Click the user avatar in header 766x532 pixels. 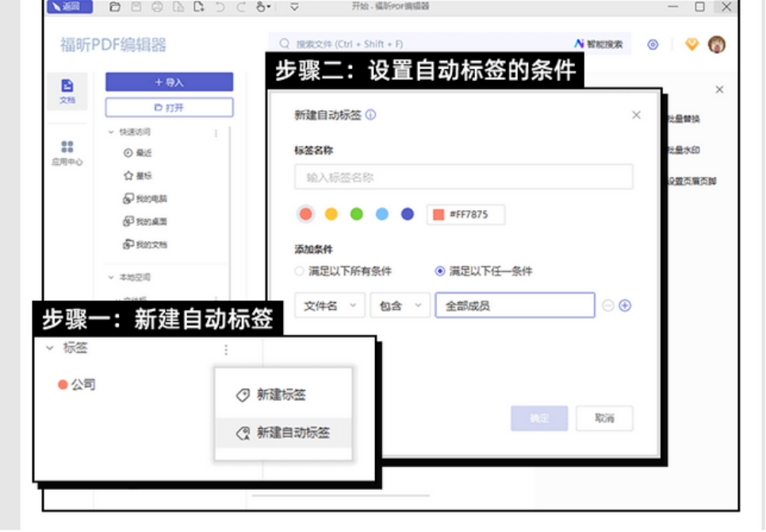716,45
